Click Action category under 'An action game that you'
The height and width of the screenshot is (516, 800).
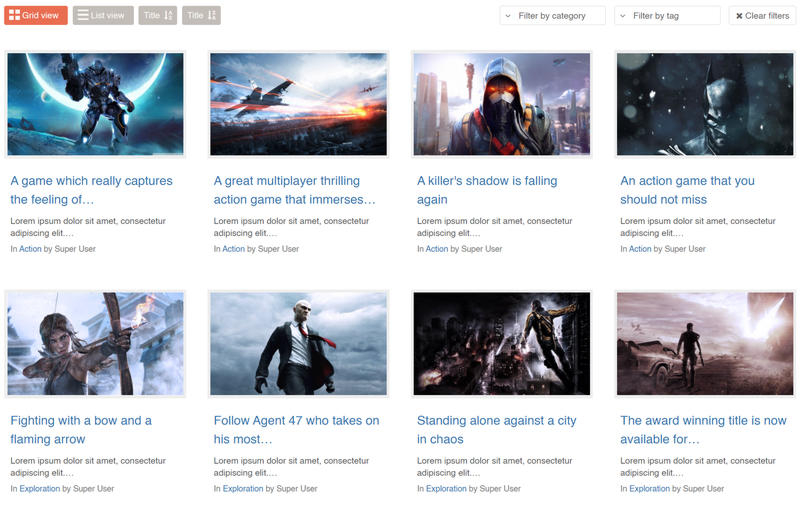[x=640, y=249]
